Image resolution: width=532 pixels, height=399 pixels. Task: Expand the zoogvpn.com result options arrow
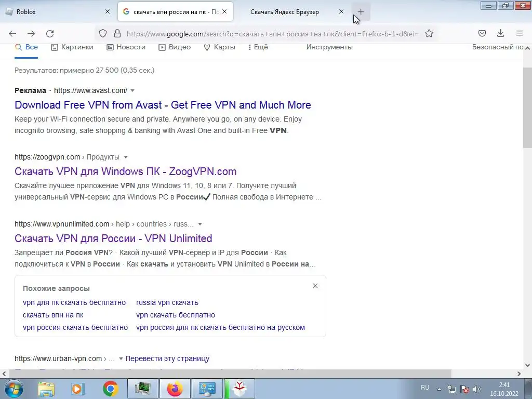(x=126, y=157)
